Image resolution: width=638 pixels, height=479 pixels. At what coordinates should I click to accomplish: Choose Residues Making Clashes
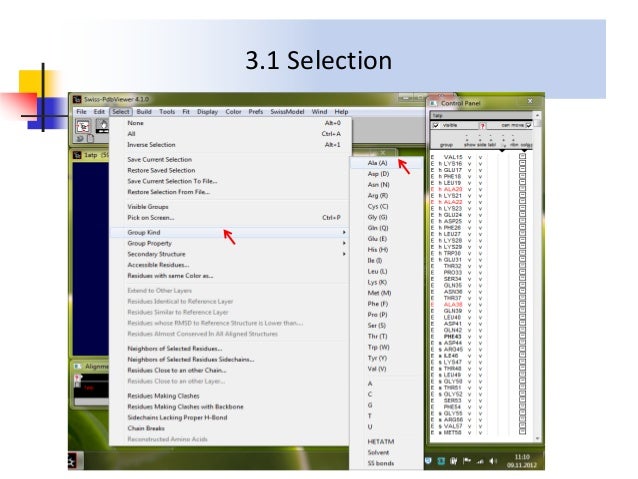click(230, 396)
